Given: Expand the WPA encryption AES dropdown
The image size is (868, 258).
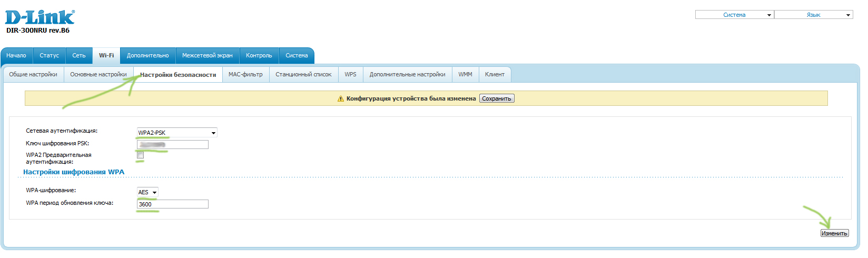Looking at the screenshot, I should [x=147, y=192].
